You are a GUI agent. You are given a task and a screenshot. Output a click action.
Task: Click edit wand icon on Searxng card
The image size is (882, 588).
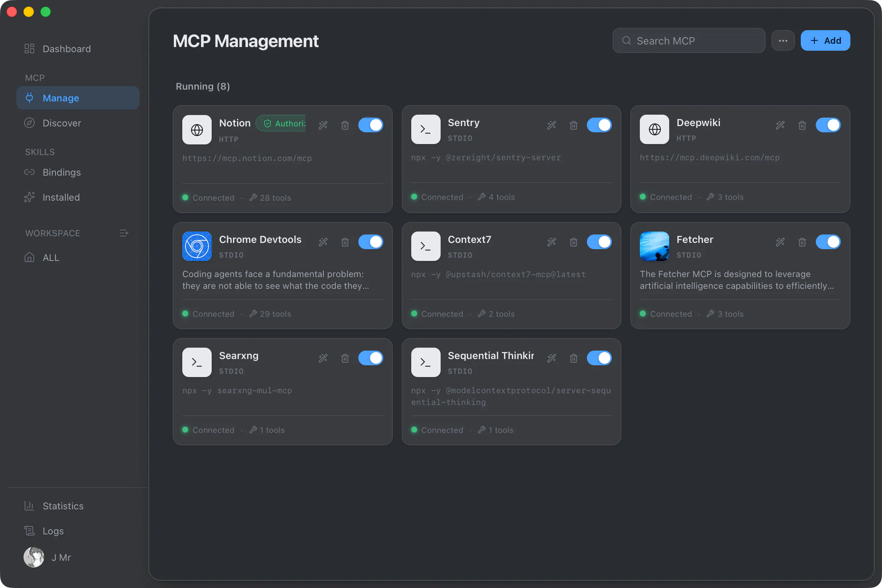point(323,359)
